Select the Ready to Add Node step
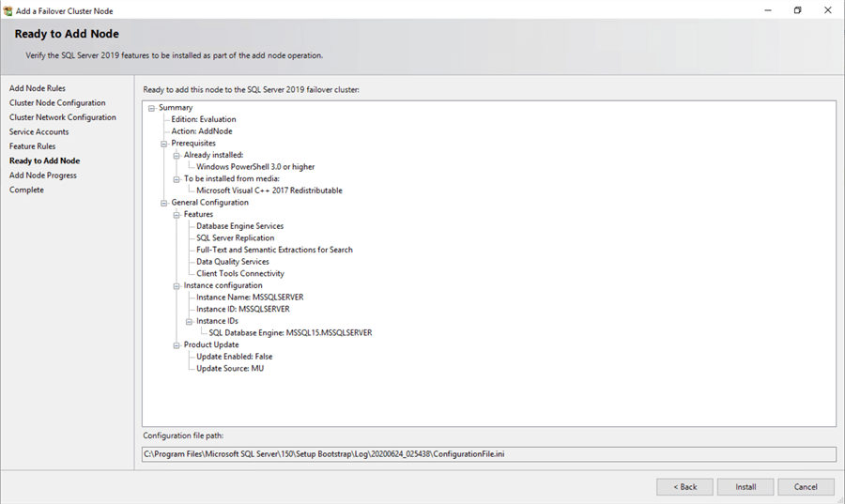 [45, 161]
